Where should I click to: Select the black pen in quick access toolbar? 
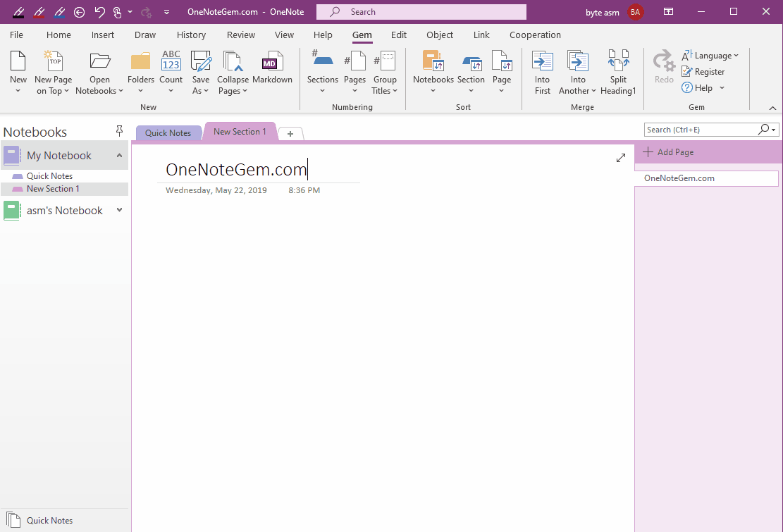18,11
